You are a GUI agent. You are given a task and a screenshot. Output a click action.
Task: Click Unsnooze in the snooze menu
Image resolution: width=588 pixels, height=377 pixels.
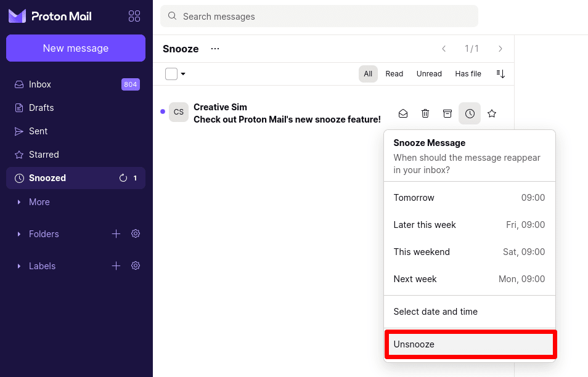click(471, 344)
